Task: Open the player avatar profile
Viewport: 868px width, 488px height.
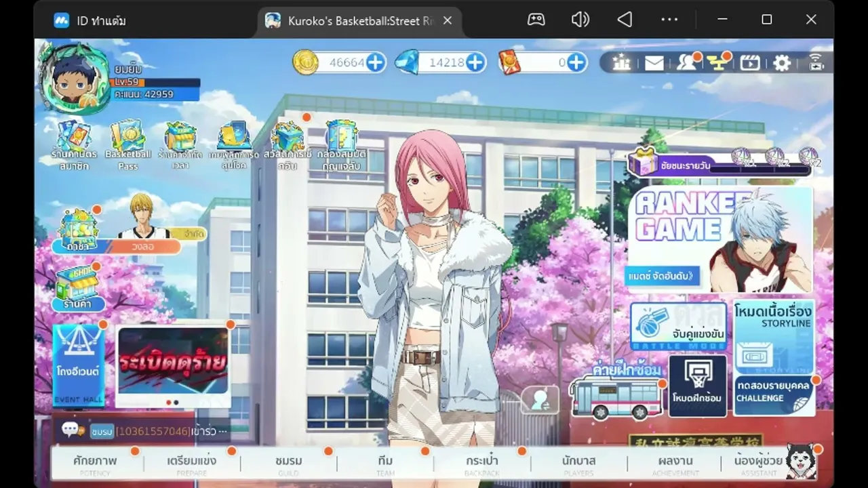Action: (73, 79)
